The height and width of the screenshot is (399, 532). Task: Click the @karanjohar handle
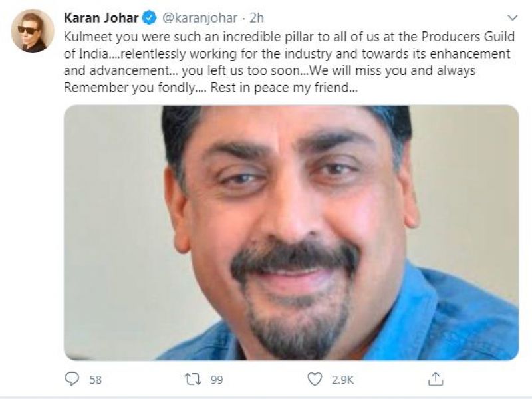pyautogui.click(x=200, y=18)
